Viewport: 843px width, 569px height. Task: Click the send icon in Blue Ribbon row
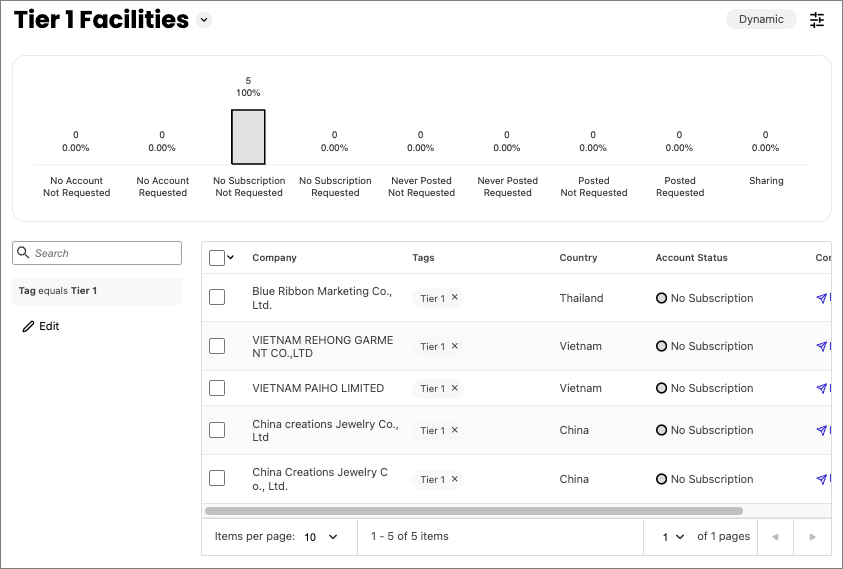(x=822, y=298)
